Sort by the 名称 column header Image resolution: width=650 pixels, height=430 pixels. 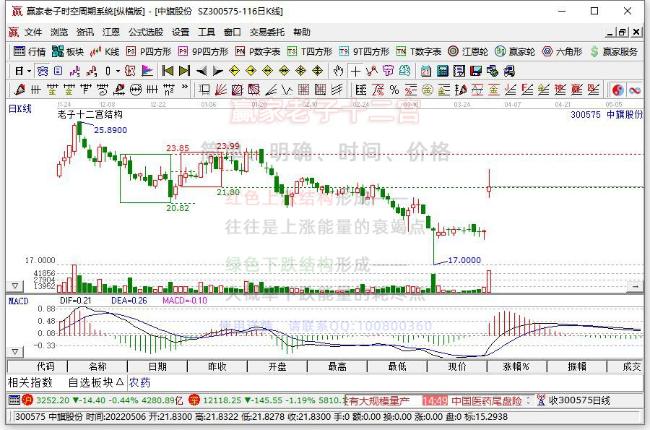pos(98,367)
